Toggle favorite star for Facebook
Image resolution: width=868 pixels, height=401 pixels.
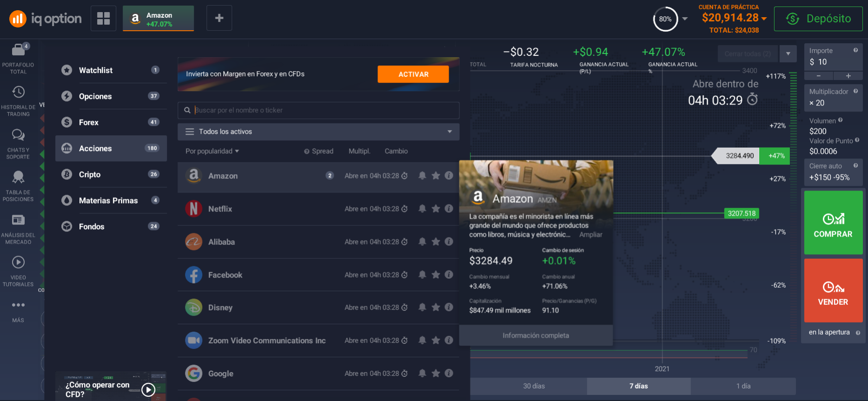[x=436, y=275]
